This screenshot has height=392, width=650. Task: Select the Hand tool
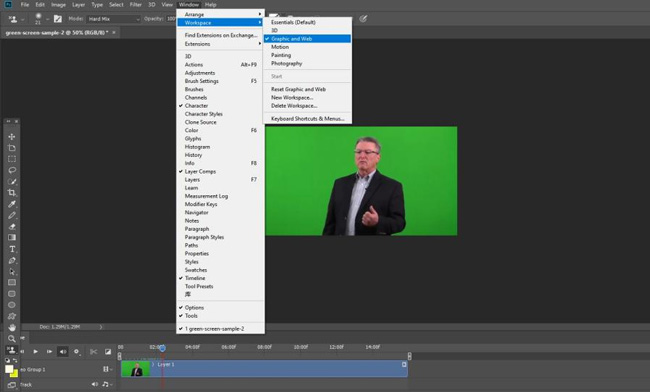point(12,327)
